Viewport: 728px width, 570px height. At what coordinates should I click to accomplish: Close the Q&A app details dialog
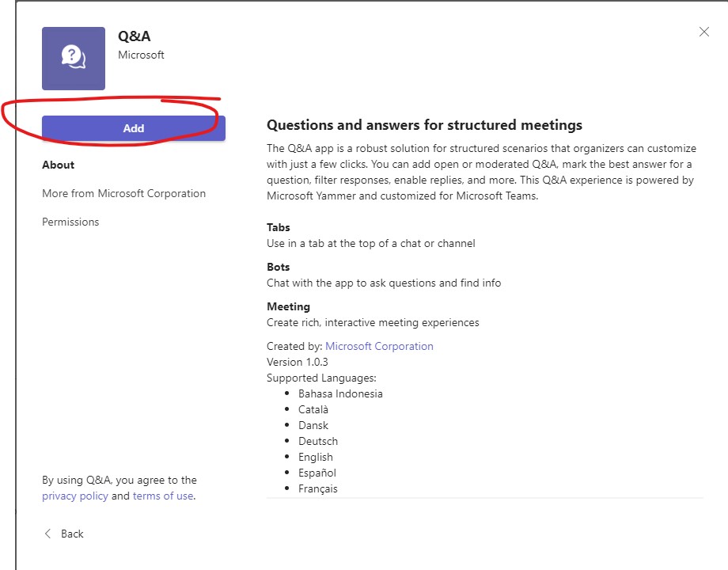(703, 32)
